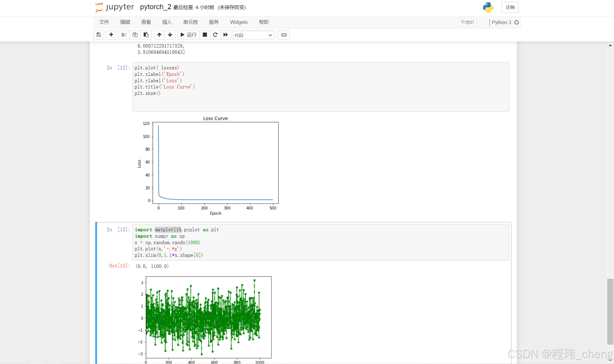Image resolution: width=614 pixels, height=364 pixels.
Task: Interrupt the kernel with stop icon
Action: click(205, 35)
